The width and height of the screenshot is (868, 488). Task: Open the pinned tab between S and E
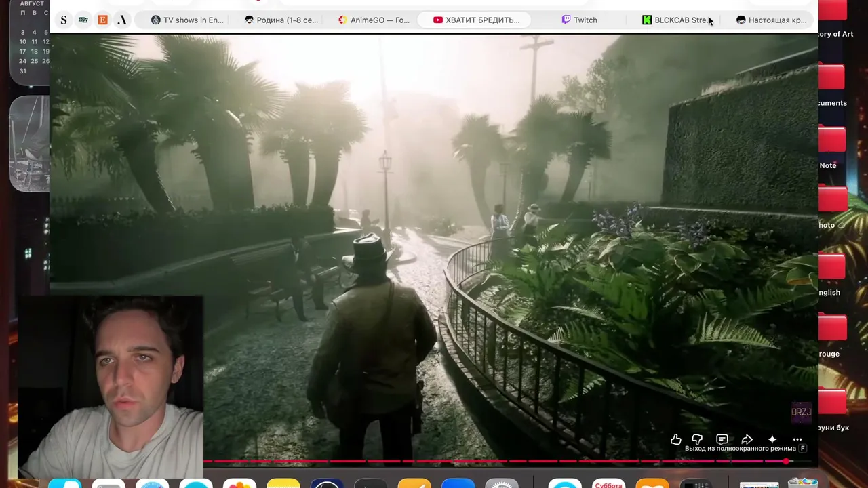(x=83, y=20)
